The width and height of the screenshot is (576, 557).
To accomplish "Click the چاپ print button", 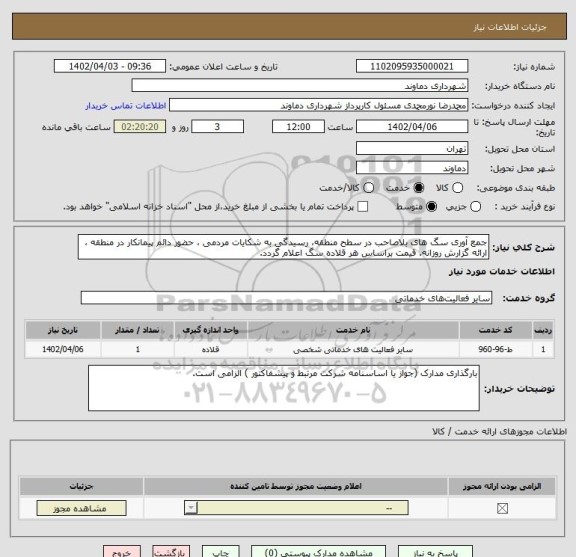I will point(220,552).
